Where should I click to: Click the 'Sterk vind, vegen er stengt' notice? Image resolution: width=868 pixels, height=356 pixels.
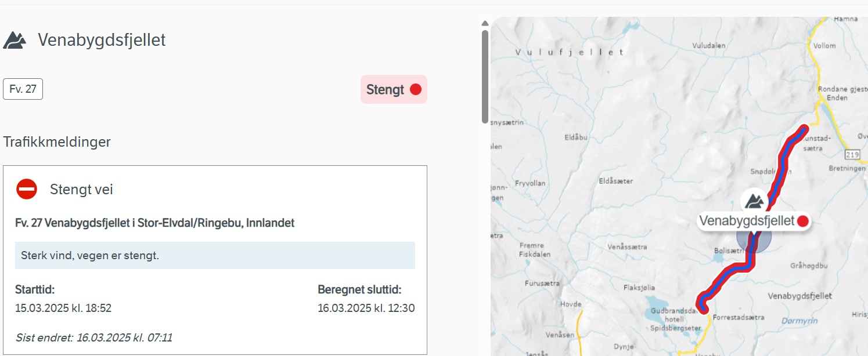pyautogui.click(x=215, y=255)
